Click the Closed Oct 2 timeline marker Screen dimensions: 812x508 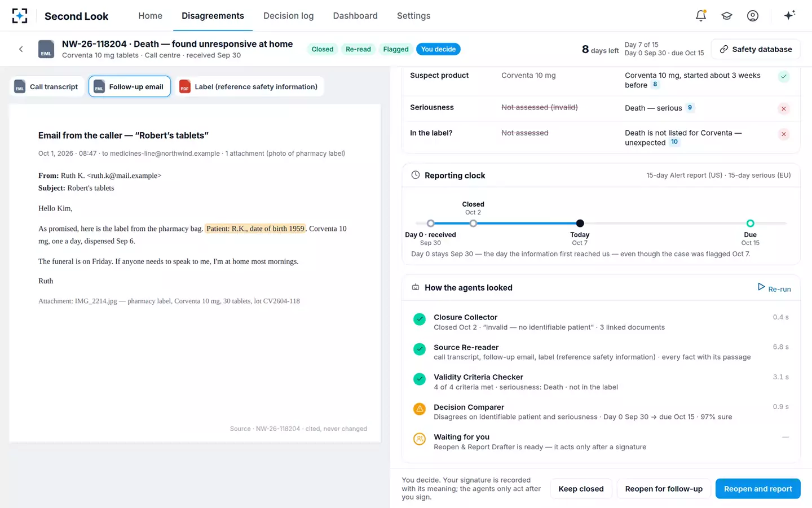tap(473, 224)
